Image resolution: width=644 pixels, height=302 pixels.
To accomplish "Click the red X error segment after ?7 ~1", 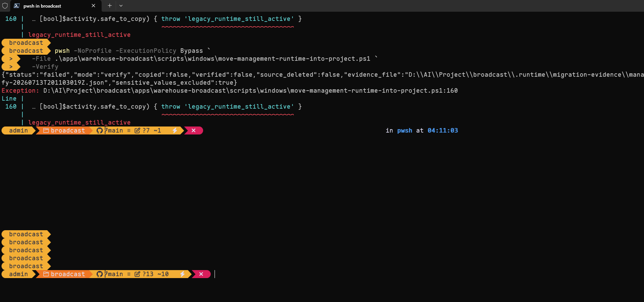I will [194, 130].
